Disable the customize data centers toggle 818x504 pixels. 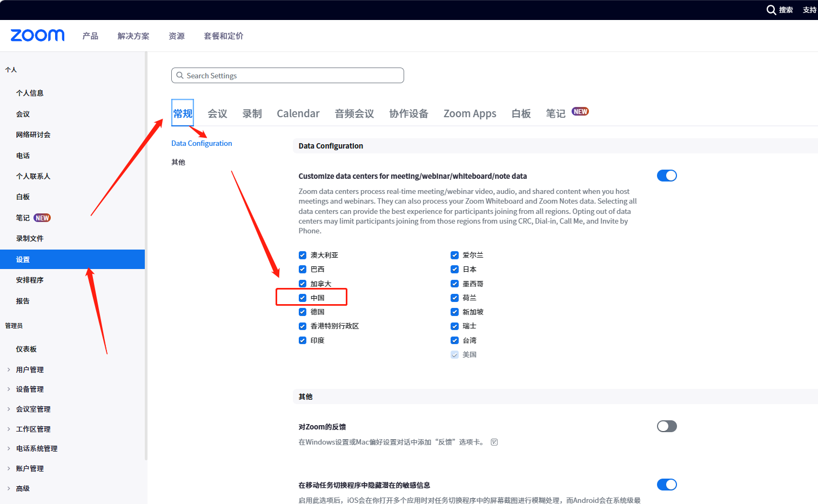tap(667, 176)
